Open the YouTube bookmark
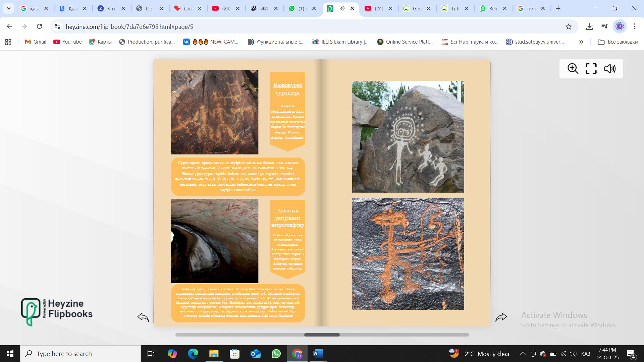The image size is (644, 362). click(67, 42)
